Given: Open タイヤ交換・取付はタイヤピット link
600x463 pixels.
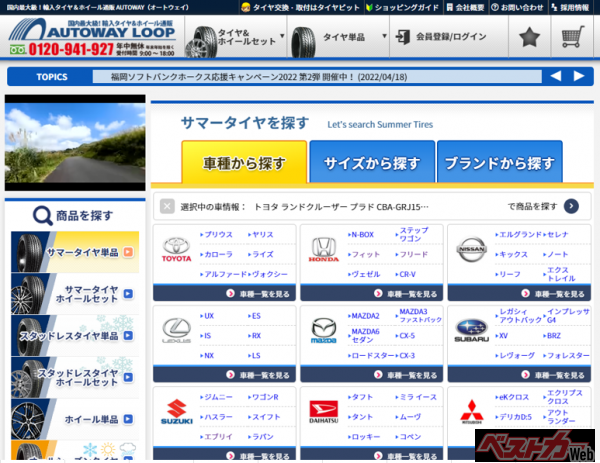Looking at the screenshot, I should [x=301, y=7].
